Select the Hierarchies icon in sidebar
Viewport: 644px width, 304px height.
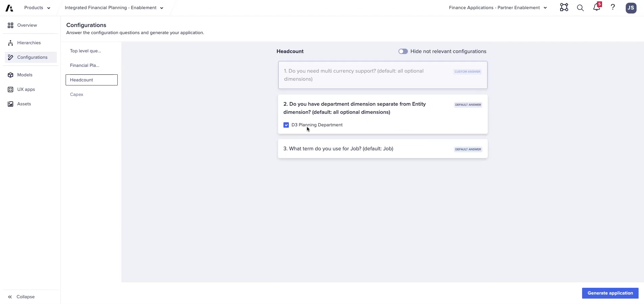[10, 43]
